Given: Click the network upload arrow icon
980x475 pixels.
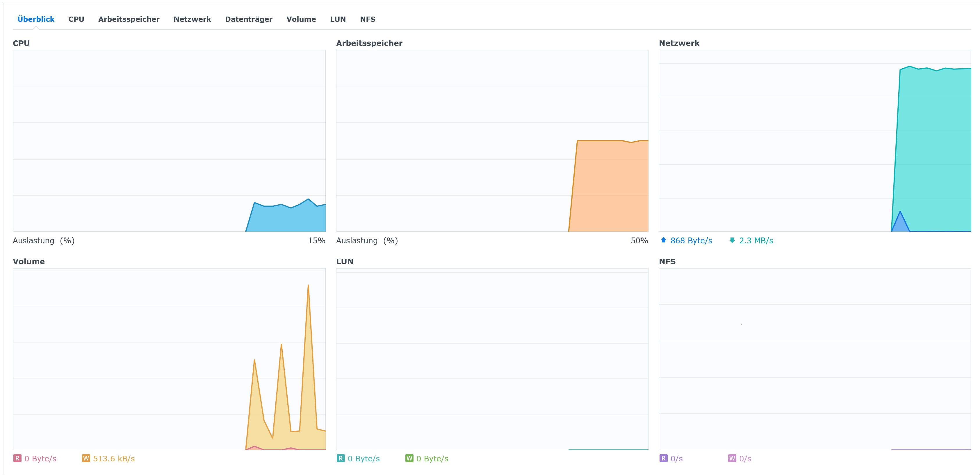Looking at the screenshot, I should tap(664, 240).
